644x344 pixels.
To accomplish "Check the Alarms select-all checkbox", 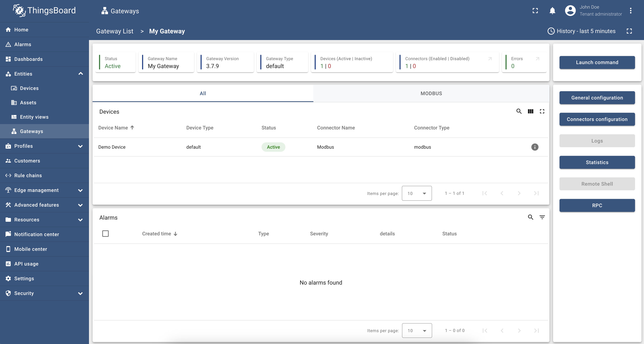I will [x=105, y=233].
